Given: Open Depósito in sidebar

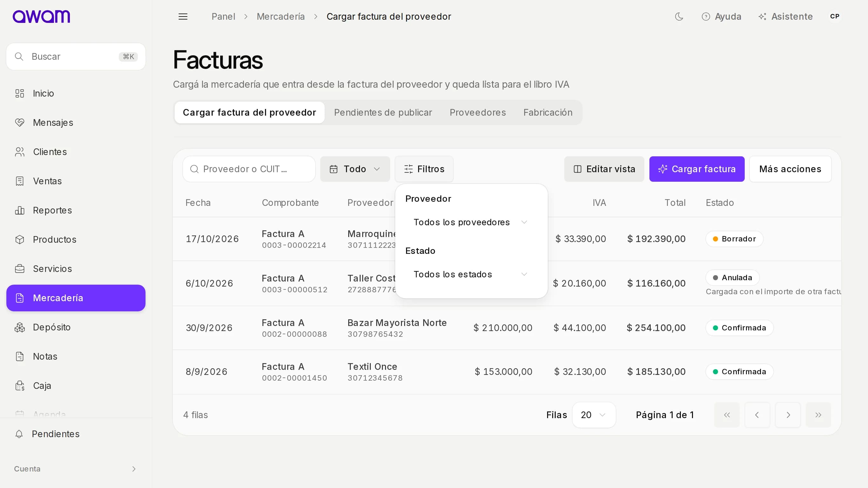Looking at the screenshot, I should (x=76, y=327).
